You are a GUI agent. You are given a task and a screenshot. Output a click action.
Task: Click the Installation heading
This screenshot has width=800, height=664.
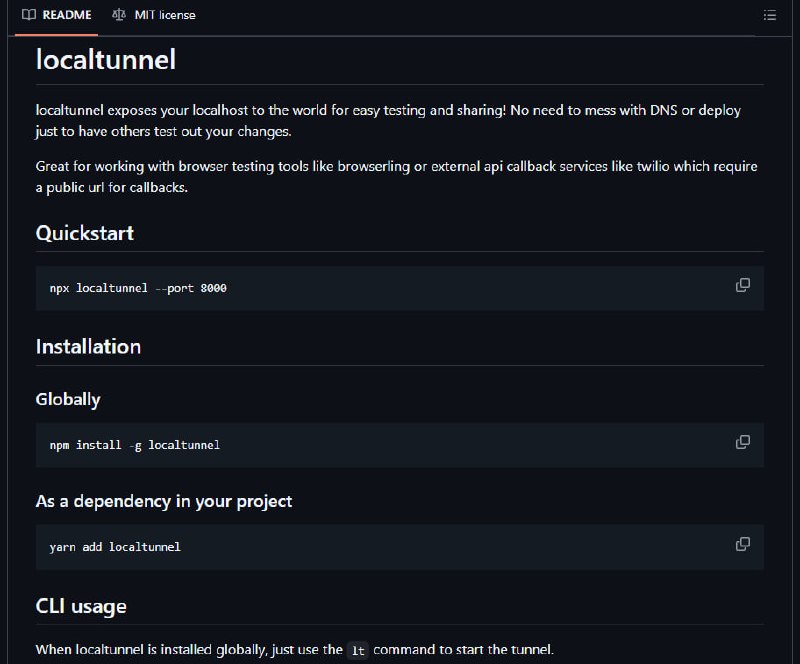(88, 347)
